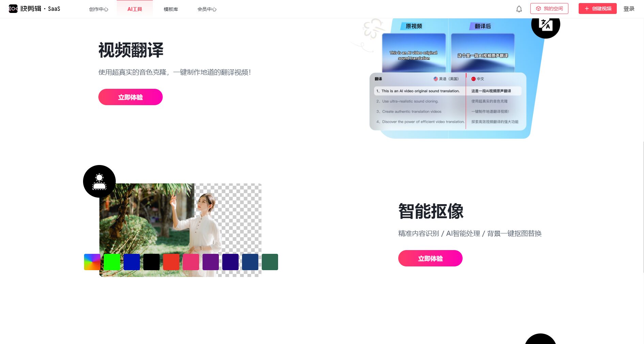
Task: Pick the pink color swatch
Action: pyautogui.click(x=191, y=262)
